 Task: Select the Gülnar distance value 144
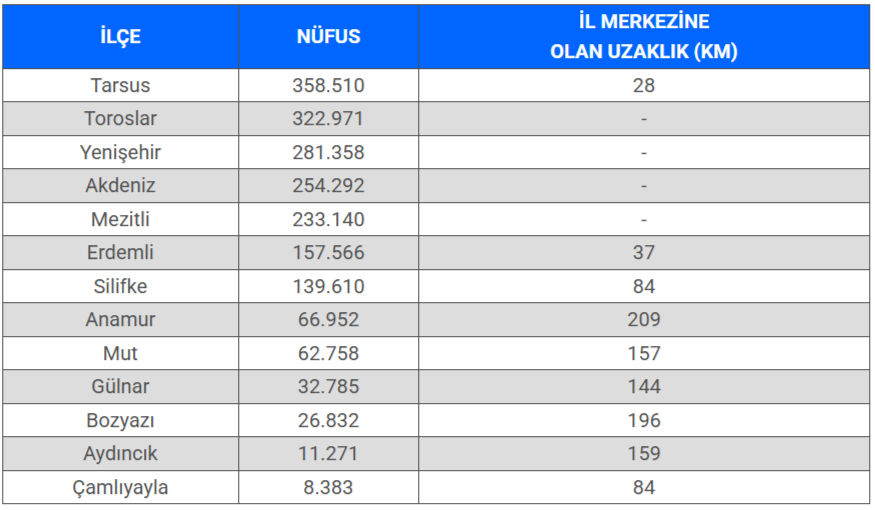click(644, 386)
